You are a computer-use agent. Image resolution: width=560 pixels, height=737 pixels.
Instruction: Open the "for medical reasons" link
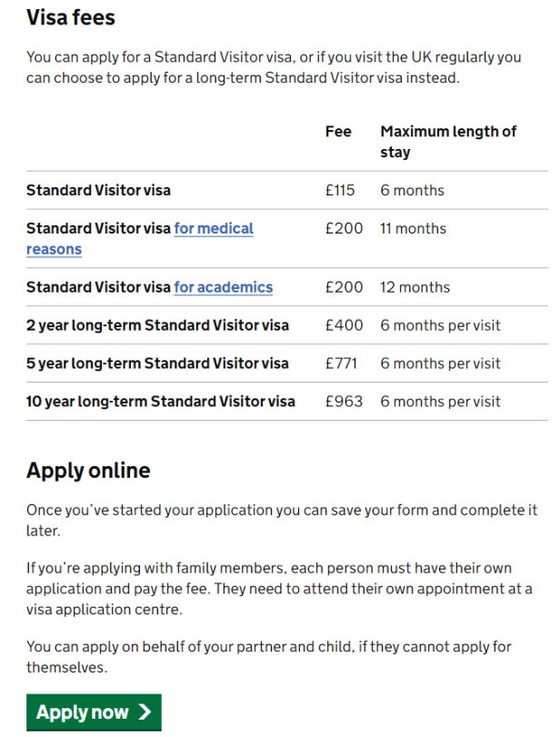click(x=214, y=229)
